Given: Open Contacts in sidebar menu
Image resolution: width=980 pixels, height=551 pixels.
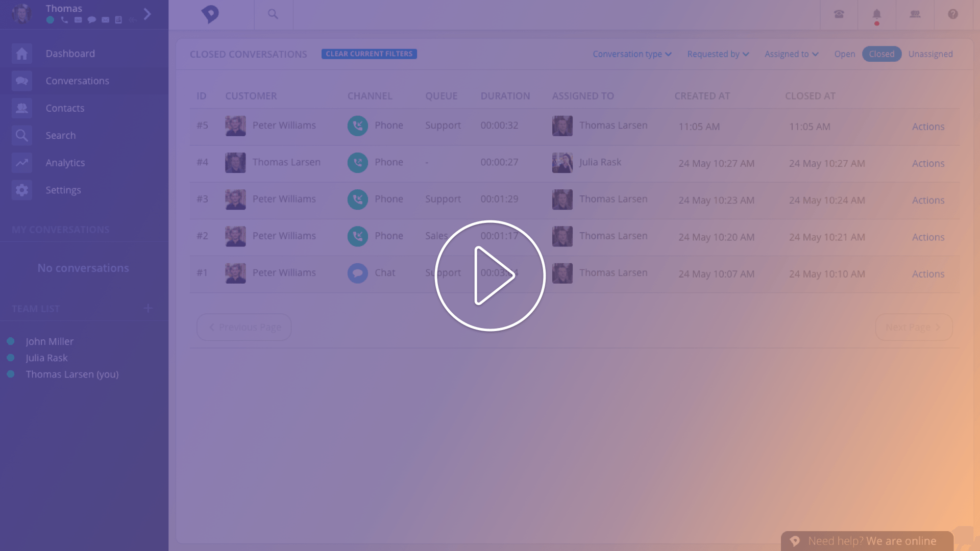Looking at the screenshot, I should point(65,108).
